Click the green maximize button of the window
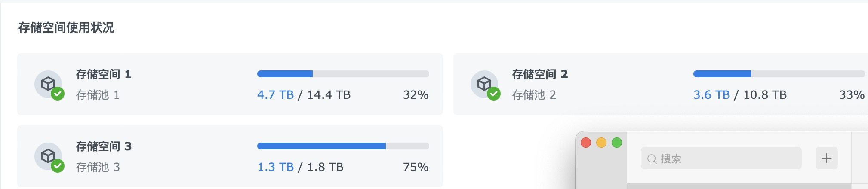The height and width of the screenshot is (189, 868). 617,143
